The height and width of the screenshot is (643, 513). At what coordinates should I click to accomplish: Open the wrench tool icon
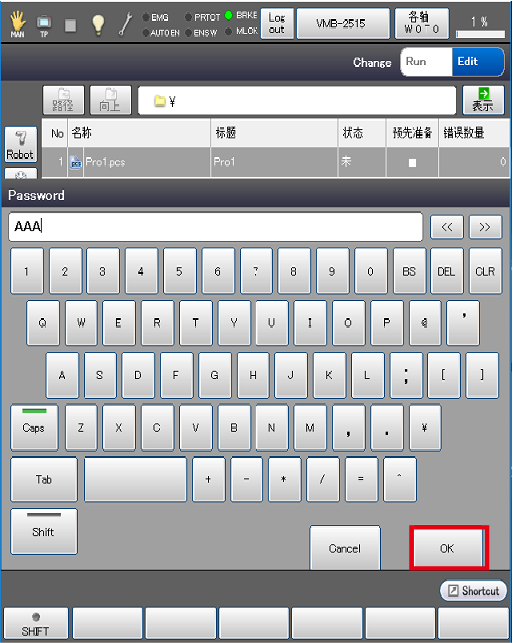[125, 24]
